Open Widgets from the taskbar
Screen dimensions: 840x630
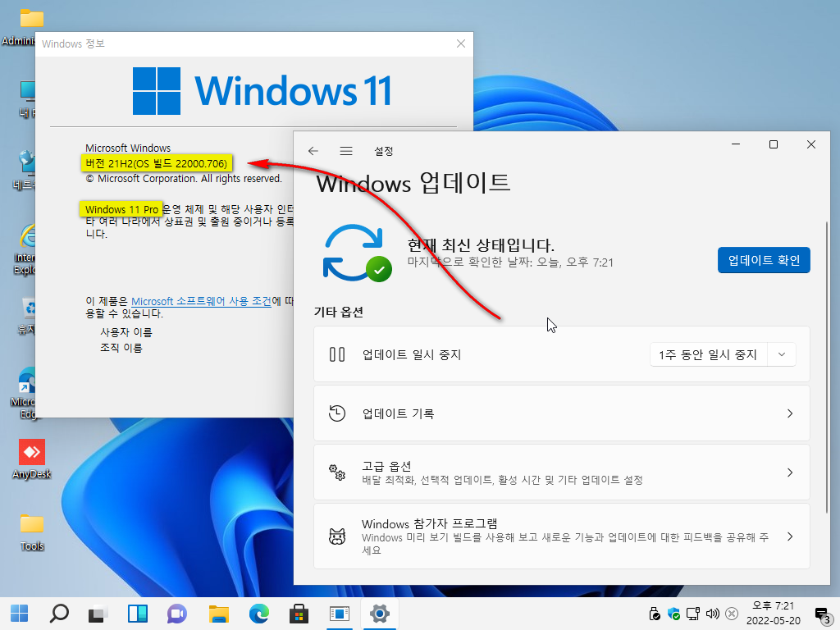point(138,614)
